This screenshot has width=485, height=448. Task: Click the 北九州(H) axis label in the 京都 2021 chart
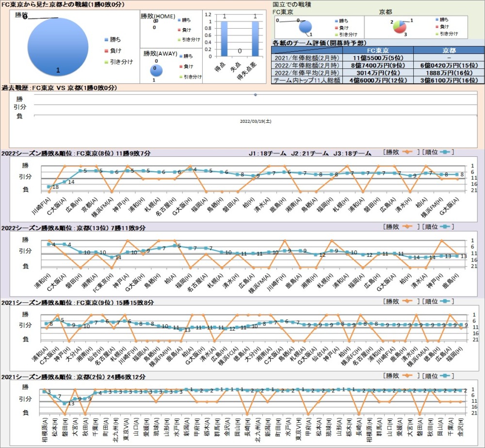[x=116, y=430]
